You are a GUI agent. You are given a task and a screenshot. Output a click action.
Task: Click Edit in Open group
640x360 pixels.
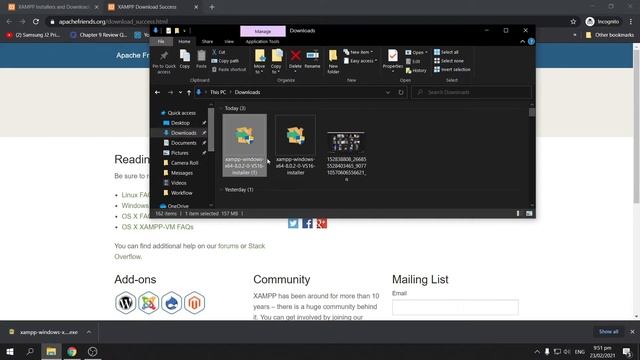pos(413,61)
